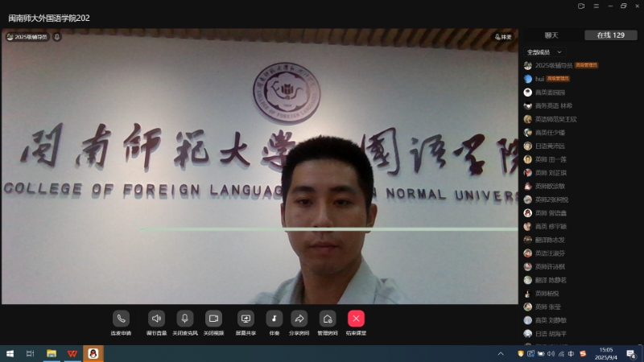Click the mic indicator beside 2025级辅导员 label
644x362 pixels.
click(x=57, y=37)
